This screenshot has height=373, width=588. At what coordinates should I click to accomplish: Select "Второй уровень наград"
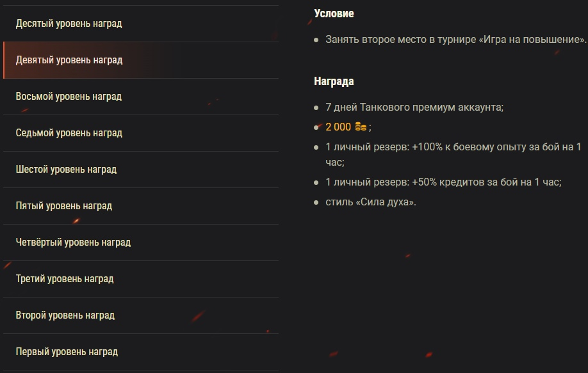[65, 315]
